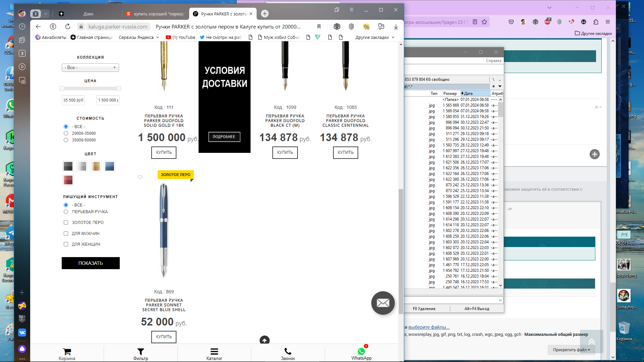Pick the dark gray color swatch
This screenshot has width=644, height=362.
[68, 166]
